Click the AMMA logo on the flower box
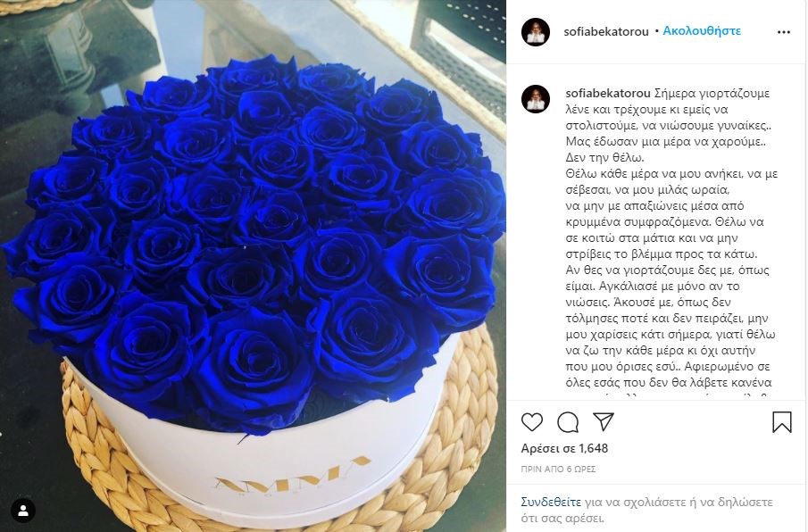The width and height of the screenshot is (808, 532). pos(292,478)
